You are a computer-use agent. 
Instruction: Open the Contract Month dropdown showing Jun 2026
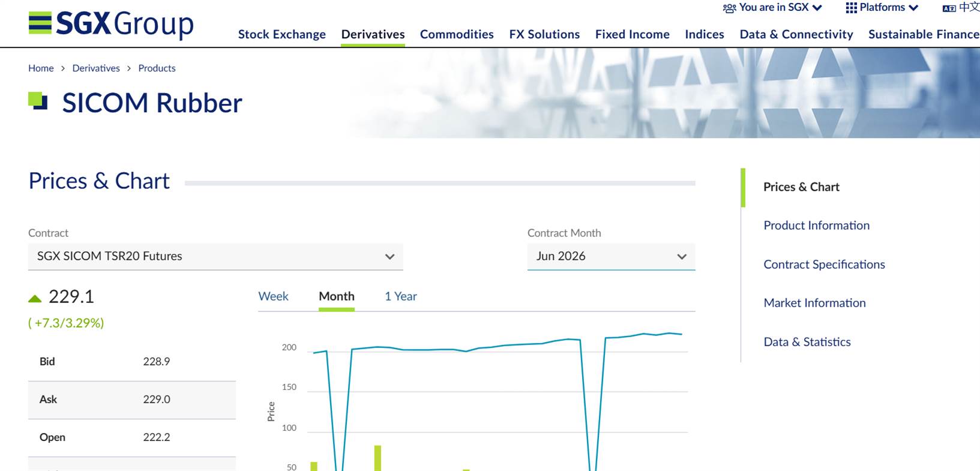[x=611, y=256]
